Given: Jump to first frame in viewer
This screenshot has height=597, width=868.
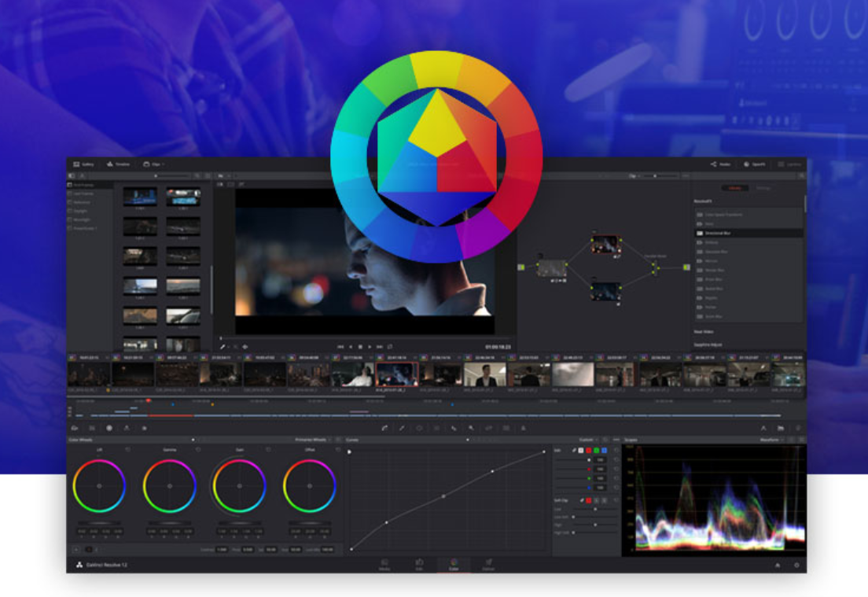Looking at the screenshot, I should point(340,347).
